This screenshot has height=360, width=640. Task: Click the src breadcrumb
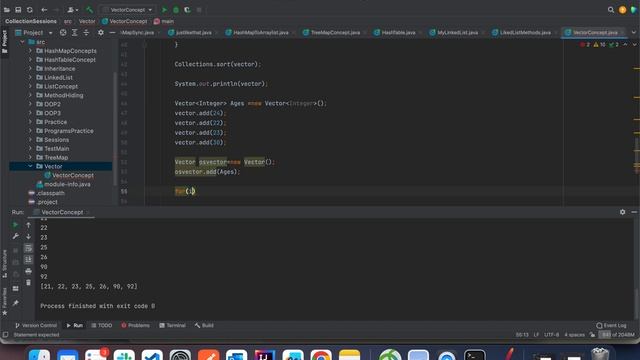68,21
